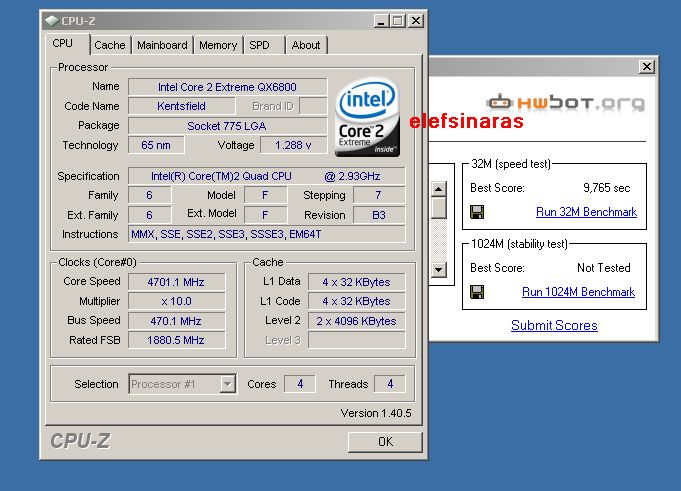This screenshot has width=681, height=491.
Task: Click the floppy save icon under 32M test
Action: (x=477, y=212)
